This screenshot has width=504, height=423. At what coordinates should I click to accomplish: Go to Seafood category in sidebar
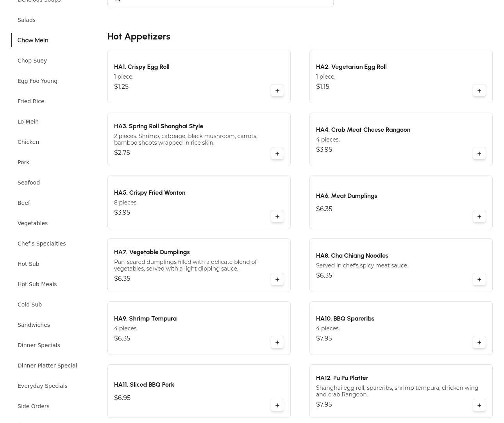tap(29, 183)
